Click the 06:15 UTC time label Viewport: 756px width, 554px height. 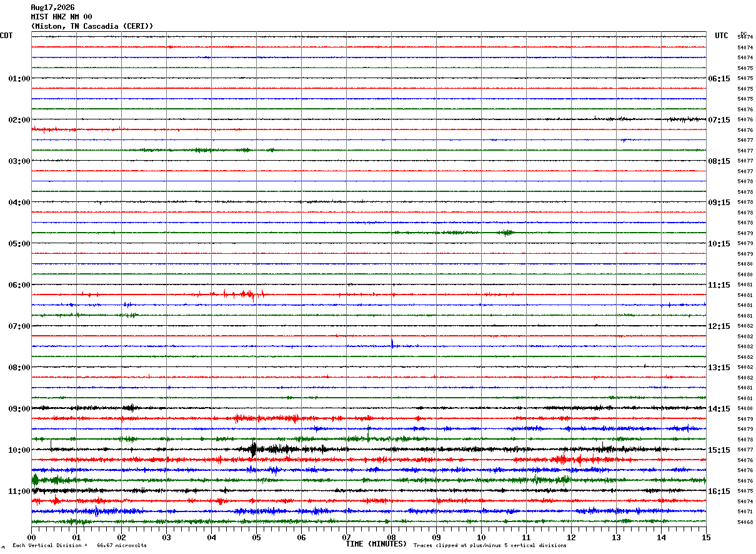719,79
